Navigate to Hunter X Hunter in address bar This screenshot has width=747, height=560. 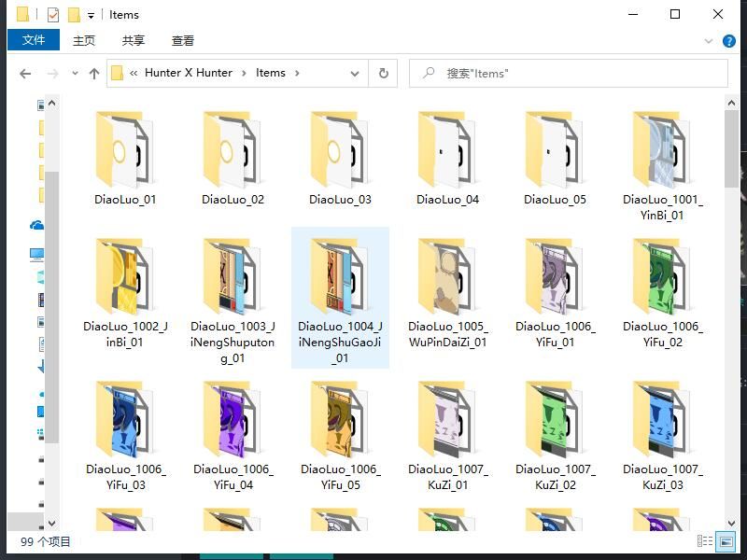coord(189,73)
